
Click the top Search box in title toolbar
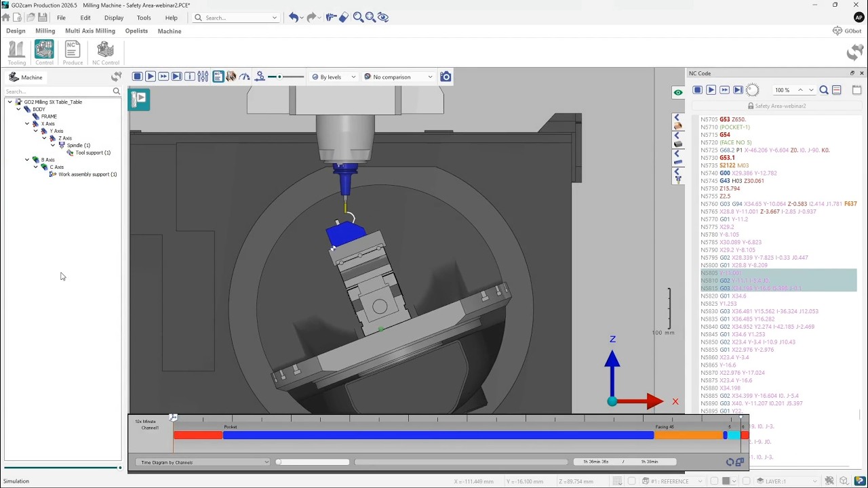pos(236,18)
